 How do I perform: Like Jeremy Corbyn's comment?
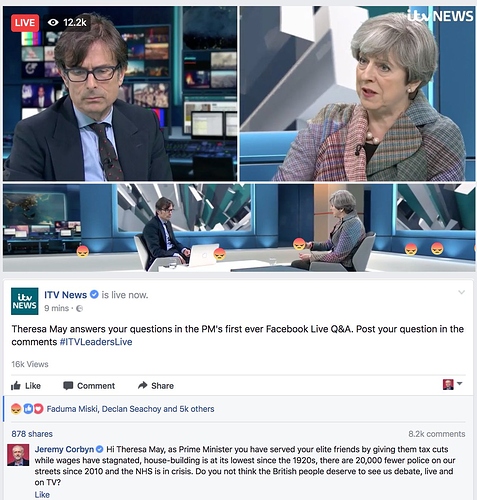coord(42,495)
